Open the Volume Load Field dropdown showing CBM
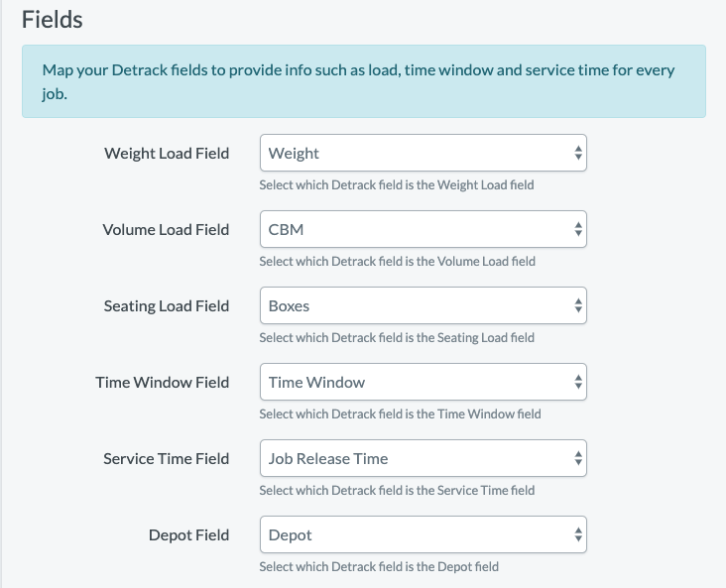726x588 pixels. pyautogui.click(x=423, y=229)
